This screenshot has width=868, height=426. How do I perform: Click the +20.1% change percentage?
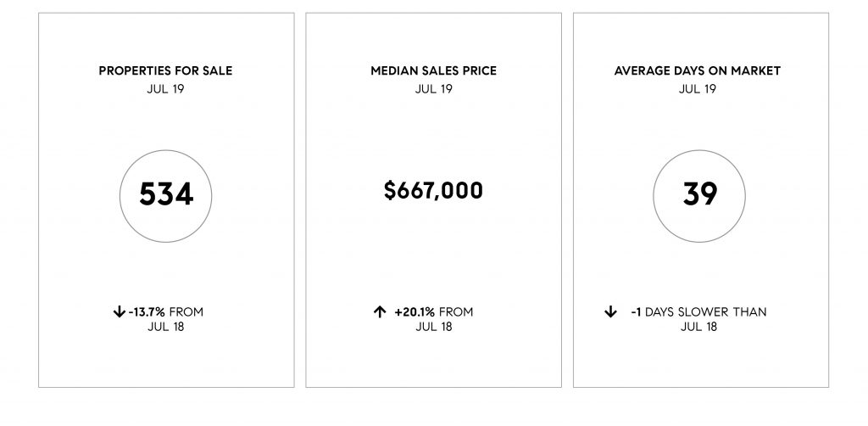(415, 312)
